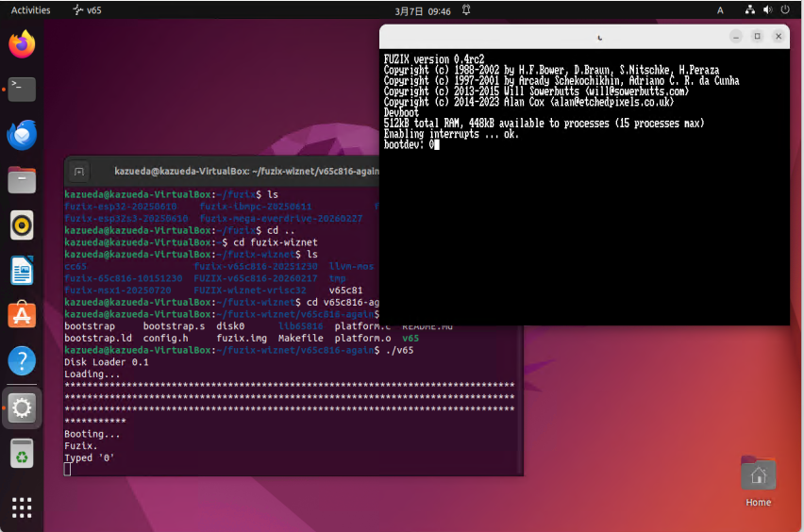Screen dimensions: 804x532
Task: Open the Terminal icon in the dock
Action: 22,90
